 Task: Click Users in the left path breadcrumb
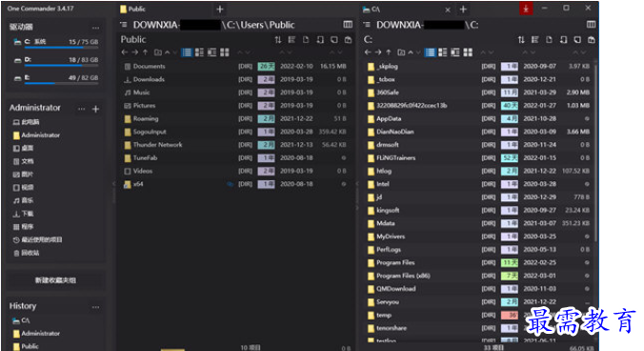[252, 25]
